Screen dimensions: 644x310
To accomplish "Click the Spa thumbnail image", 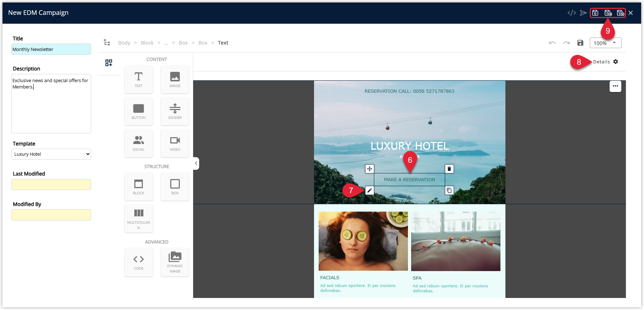I will click(456, 241).
